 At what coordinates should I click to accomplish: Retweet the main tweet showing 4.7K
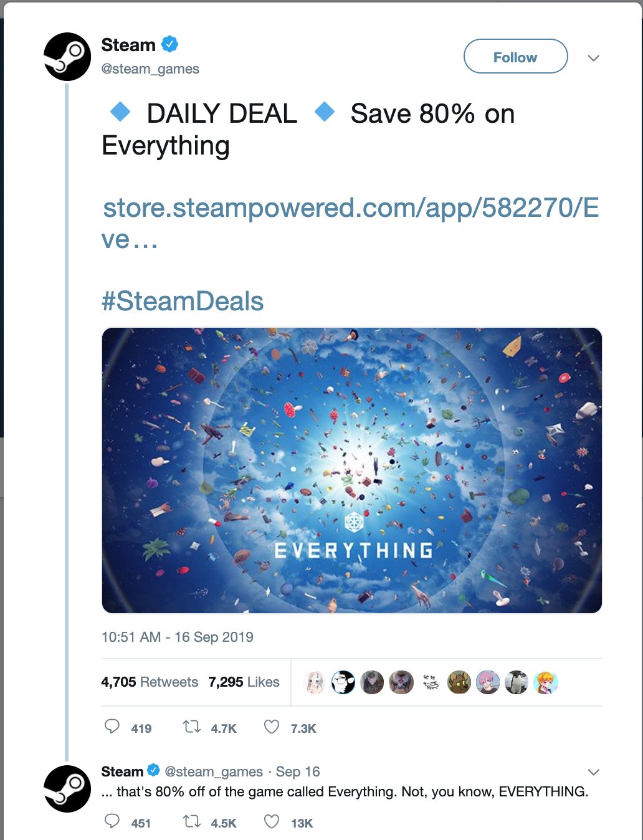tap(191, 727)
